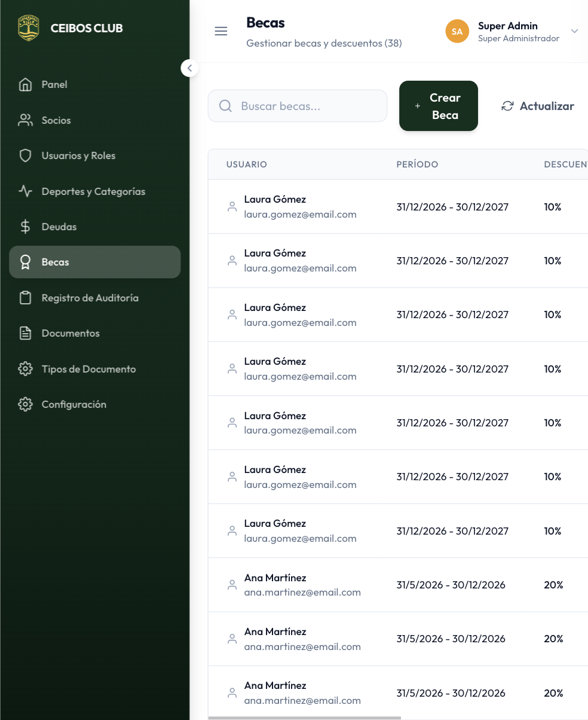Click the Registro de Auditoría clipboard icon
Screen dimensions: 588x720
[25, 298]
